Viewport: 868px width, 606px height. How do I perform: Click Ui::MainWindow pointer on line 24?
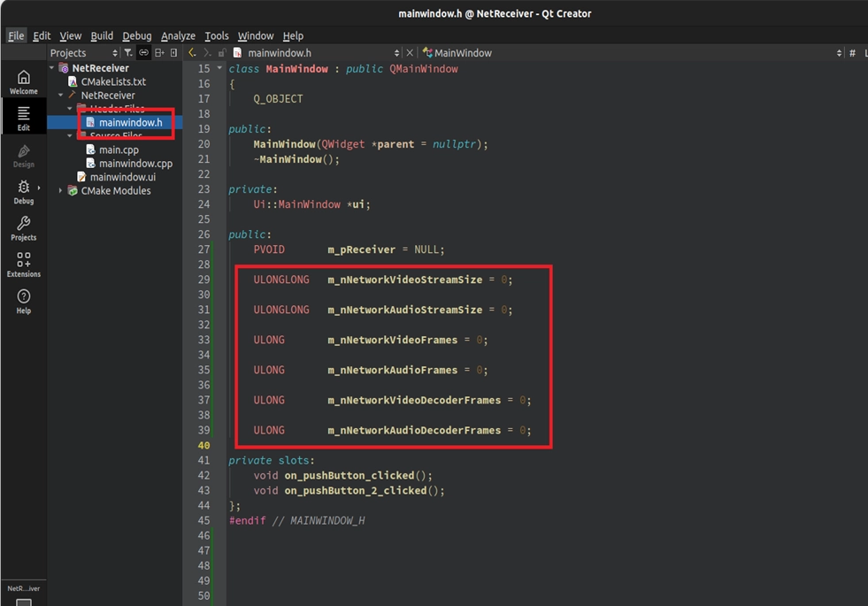pos(296,204)
